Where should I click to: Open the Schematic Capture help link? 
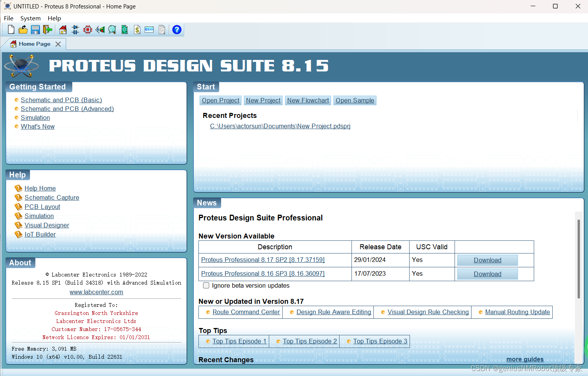pos(52,197)
